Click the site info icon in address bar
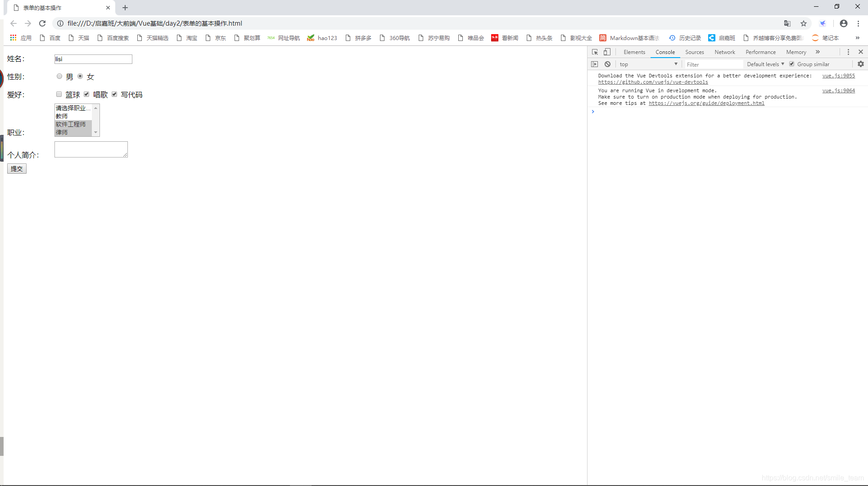This screenshot has height=486, width=868. pyautogui.click(x=60, y=23)
